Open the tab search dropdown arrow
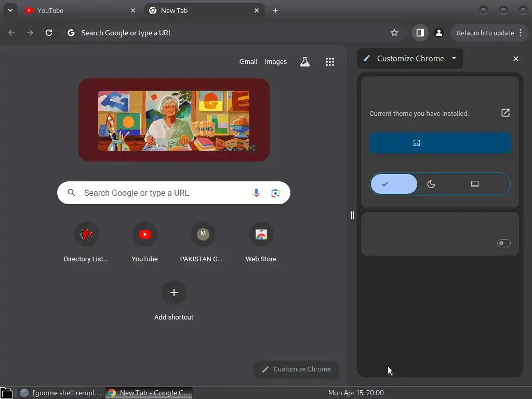The image size is (532, 399). (x=10, y=10)
